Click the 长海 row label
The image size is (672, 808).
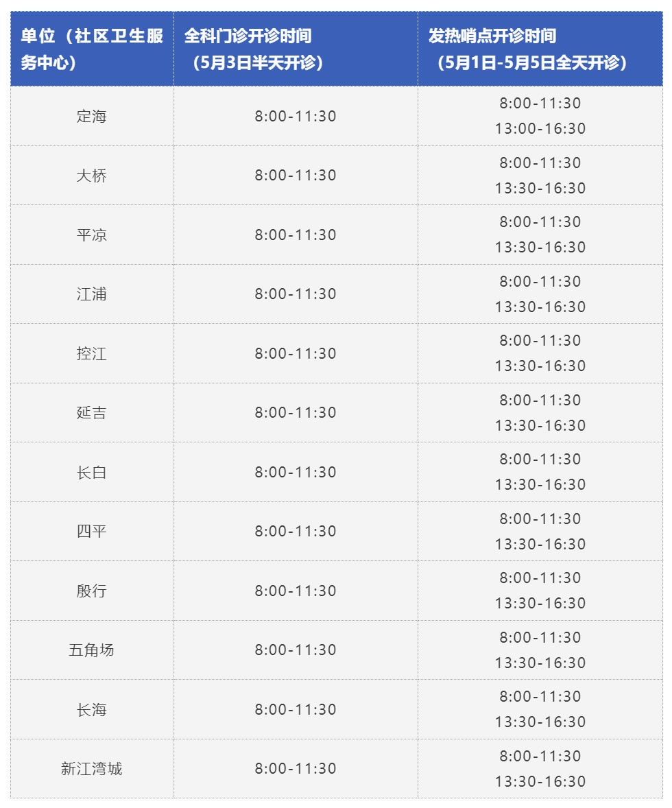92,710
